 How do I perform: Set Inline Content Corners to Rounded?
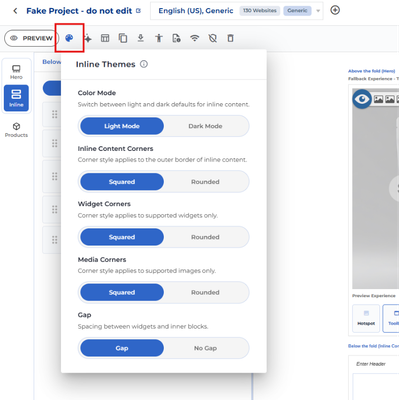205,182
